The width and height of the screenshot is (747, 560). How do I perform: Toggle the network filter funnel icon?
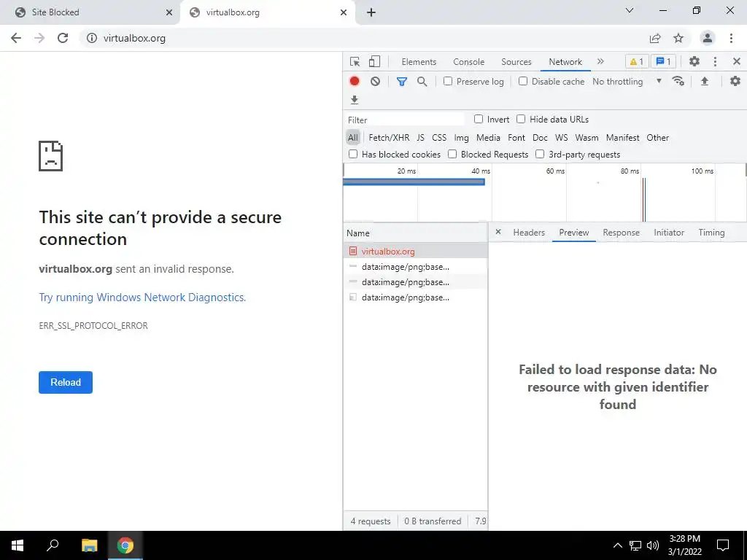402,82
